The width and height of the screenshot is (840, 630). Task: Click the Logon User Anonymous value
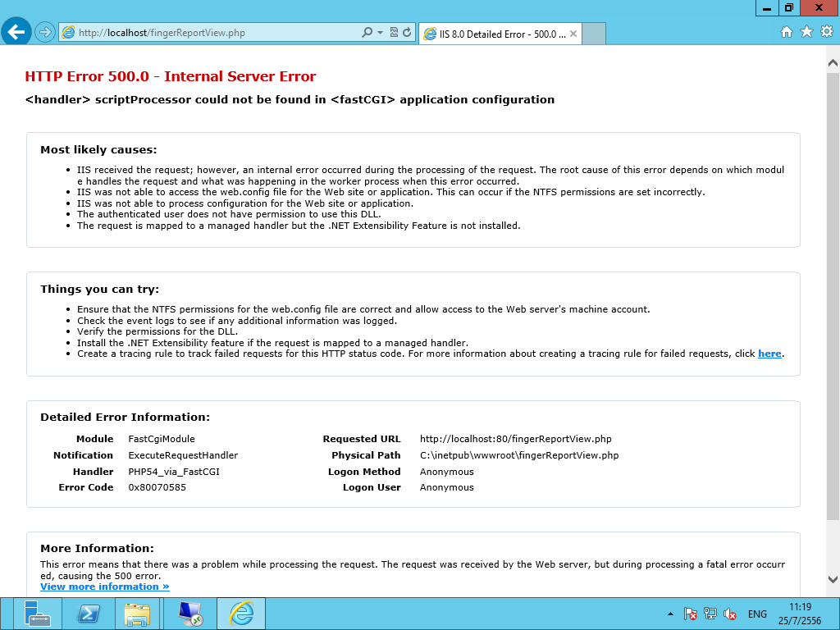(x=447, y=487)
